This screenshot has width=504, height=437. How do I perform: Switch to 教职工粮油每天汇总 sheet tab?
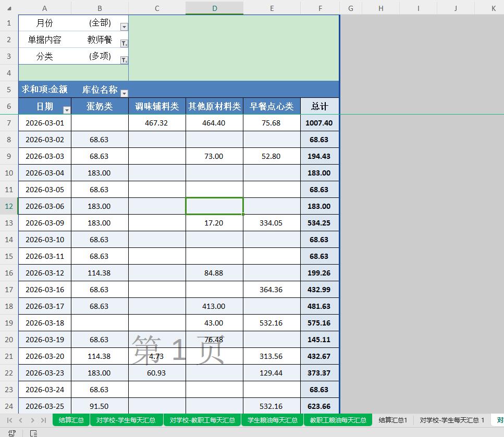[338, 420]
